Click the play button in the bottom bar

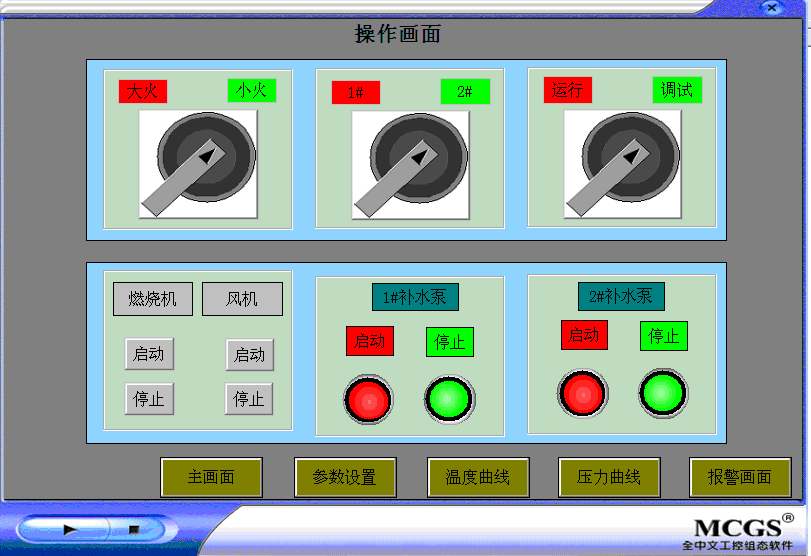70,529
